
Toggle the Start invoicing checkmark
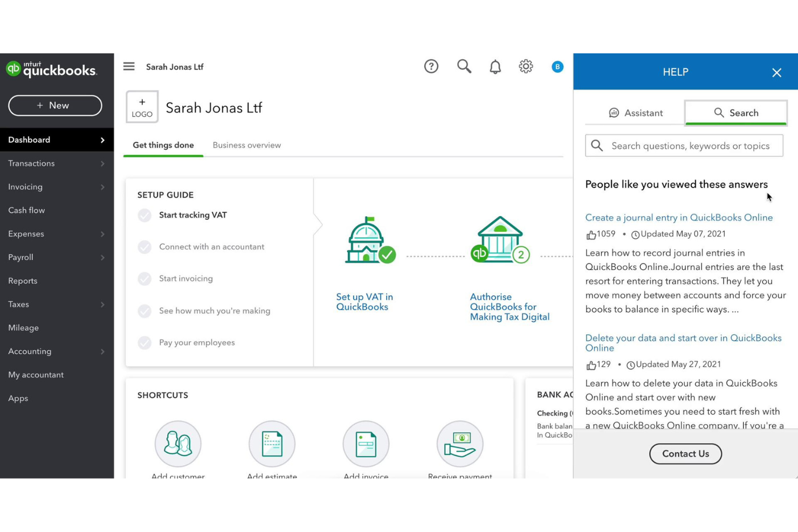click(x=145, y=279)
